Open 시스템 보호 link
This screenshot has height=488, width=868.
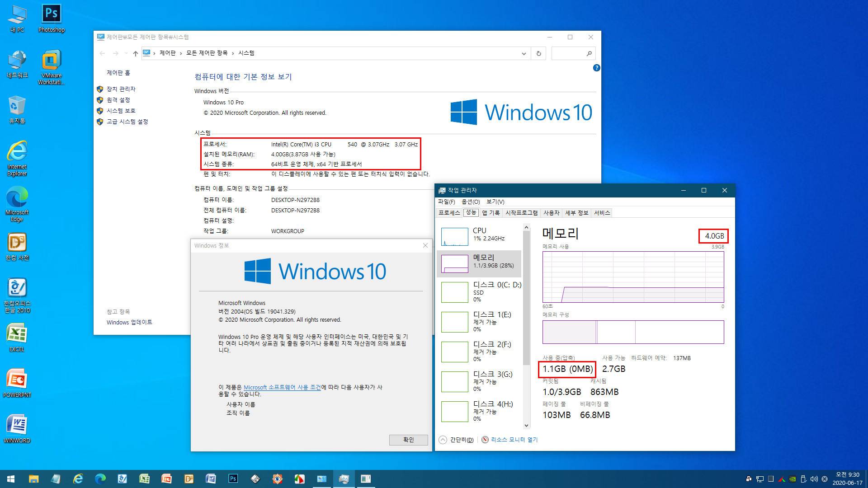[121, 111]
